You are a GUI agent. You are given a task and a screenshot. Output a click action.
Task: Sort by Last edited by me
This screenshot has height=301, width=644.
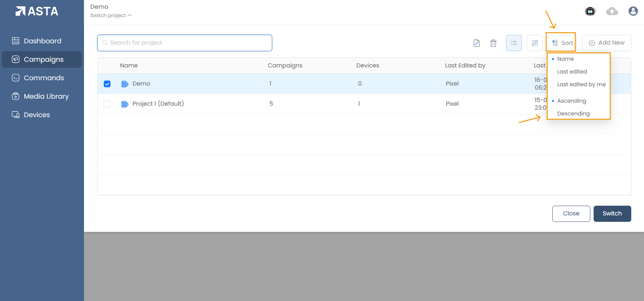581,84
